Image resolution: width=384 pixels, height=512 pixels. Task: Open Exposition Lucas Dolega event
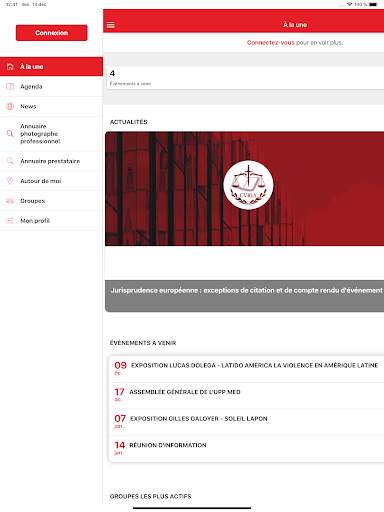(x=247, y=369)
